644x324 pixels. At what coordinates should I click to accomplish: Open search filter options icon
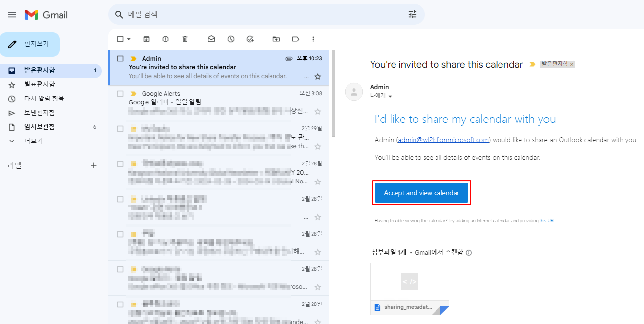pyautogui.click(x=413, y=15)
